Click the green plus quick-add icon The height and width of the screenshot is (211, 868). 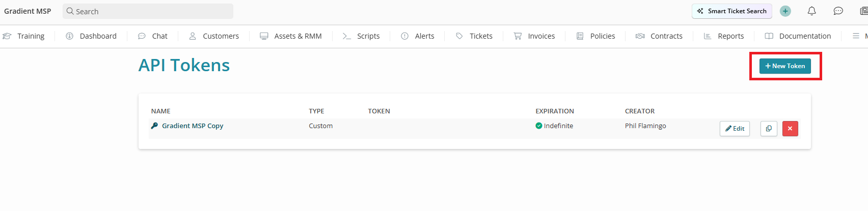pos(785,11)
